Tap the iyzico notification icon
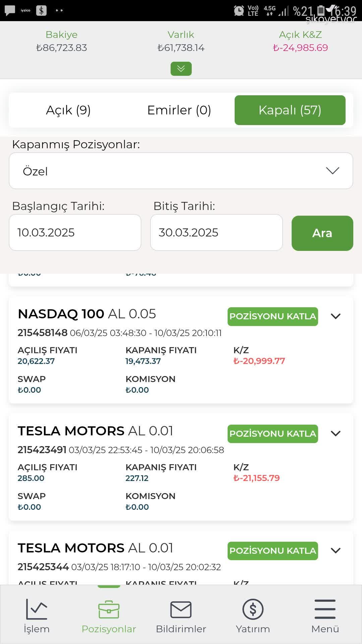The image size is (362, 644). pyautogui.click(x=25, y=10)
